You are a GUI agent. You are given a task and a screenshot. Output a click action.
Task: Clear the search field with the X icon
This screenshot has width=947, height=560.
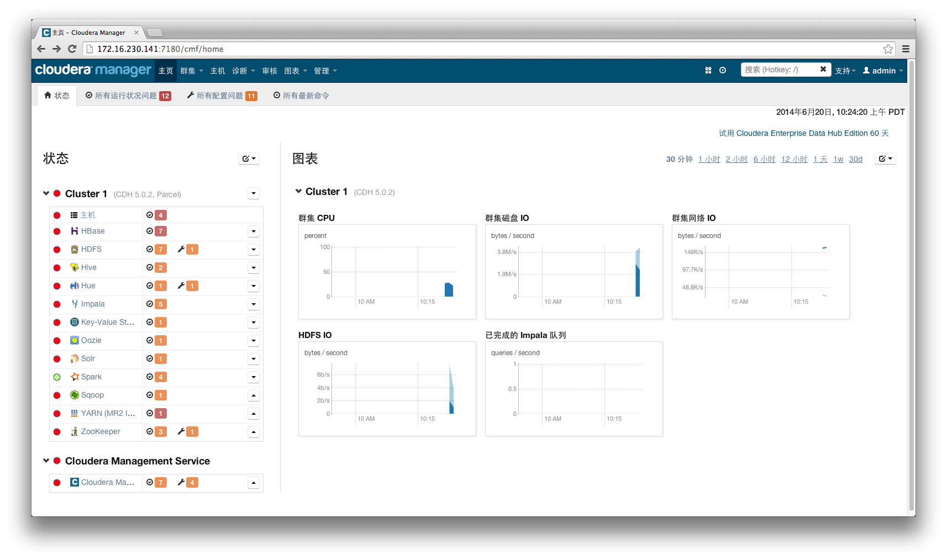(823, 69)
